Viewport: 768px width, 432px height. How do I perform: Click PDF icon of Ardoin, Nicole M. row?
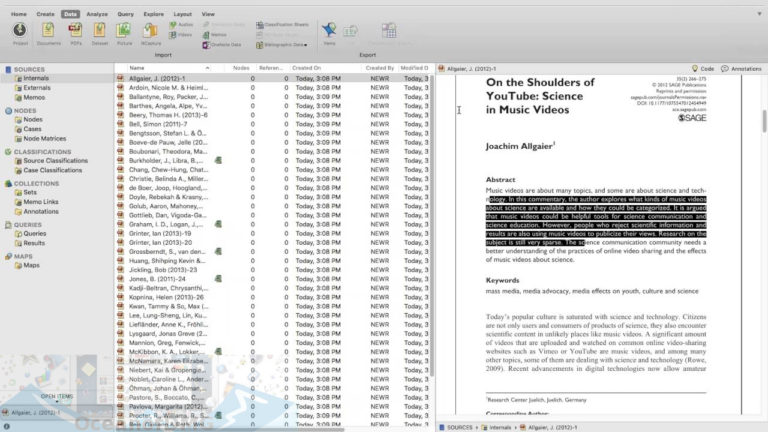pyautogui.click(x=120, y=88)
